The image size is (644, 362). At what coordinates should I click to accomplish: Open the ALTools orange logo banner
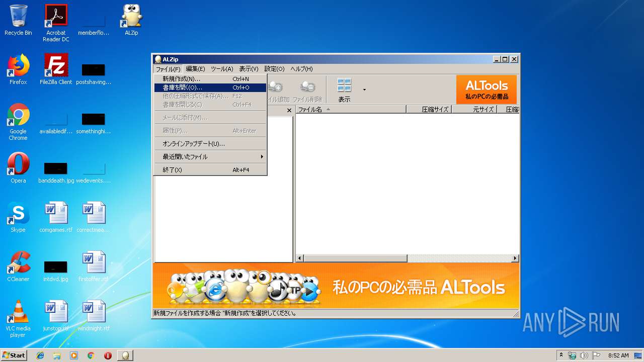(x=487, y=89)
